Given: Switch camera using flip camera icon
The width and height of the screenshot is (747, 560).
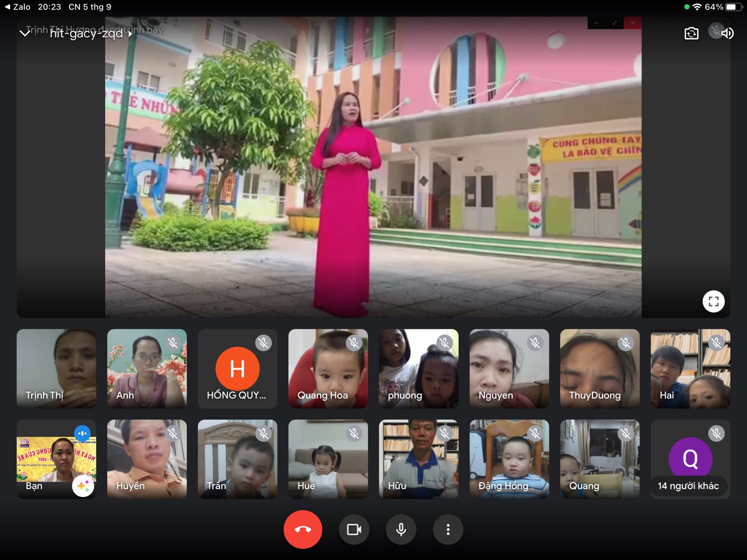Looking at the screenshot, I should coord(691,33).
